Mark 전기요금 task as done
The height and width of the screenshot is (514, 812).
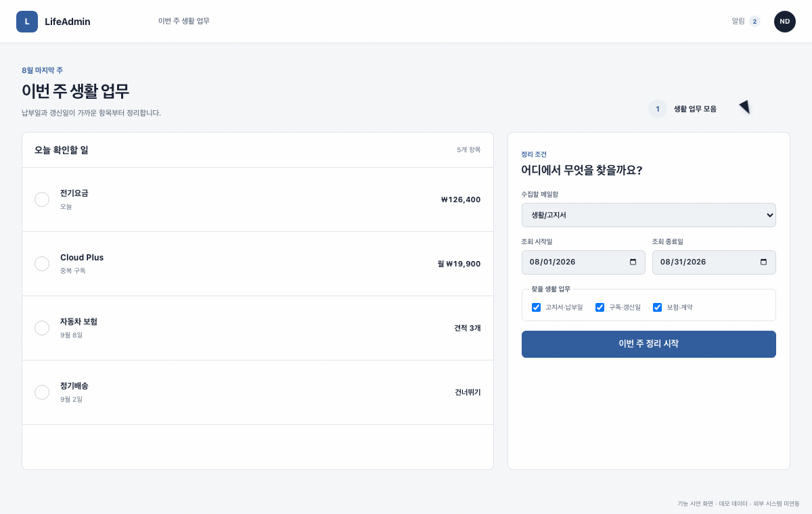click(x=42, y=200)
